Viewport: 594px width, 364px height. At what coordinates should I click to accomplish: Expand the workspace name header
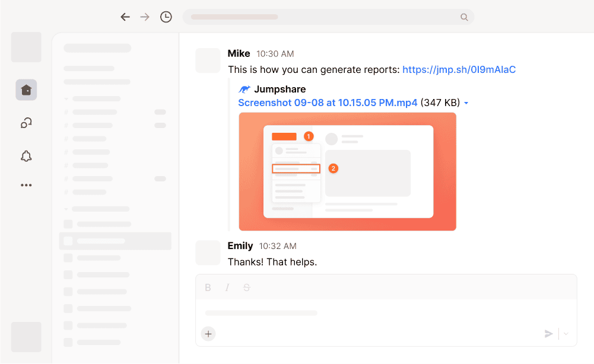[x=97, y=48]
